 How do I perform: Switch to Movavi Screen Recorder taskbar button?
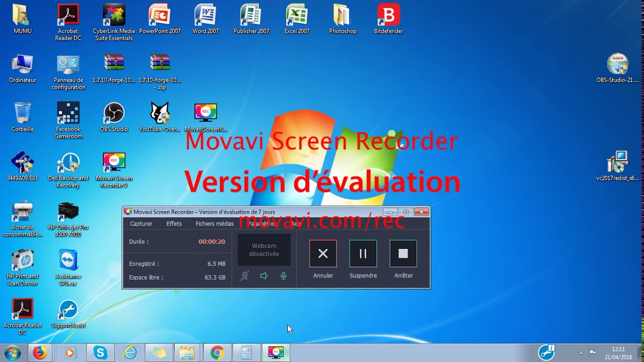(276, 353)
